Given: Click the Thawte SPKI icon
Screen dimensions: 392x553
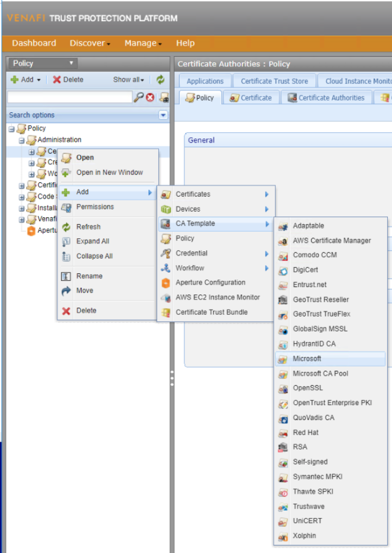Looking at the screenshot, I should (x=283, y=492).
